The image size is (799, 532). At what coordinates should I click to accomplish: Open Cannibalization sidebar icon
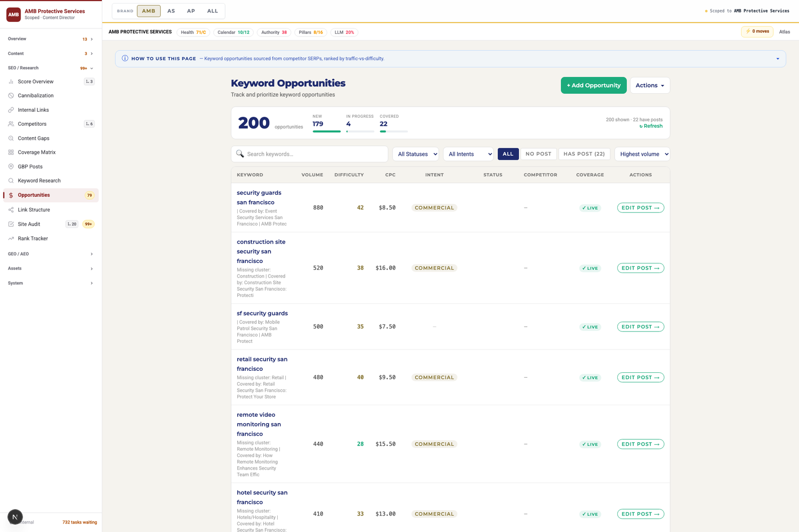point(11,95)
